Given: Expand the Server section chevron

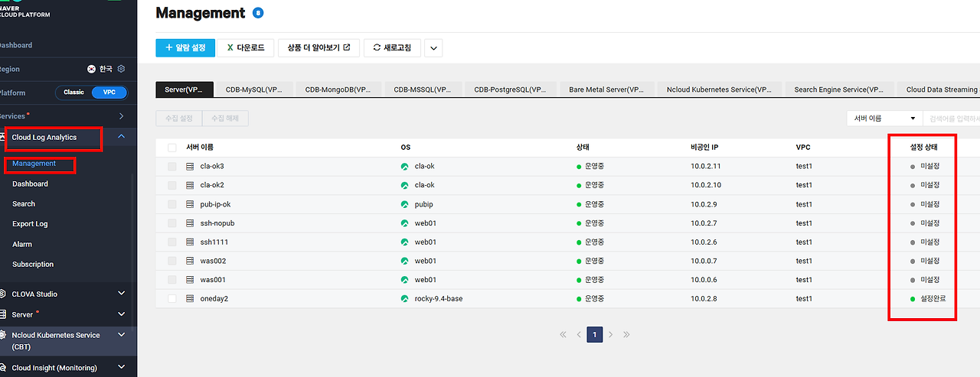Looking at the screenshot, I should tap(122, 314).
